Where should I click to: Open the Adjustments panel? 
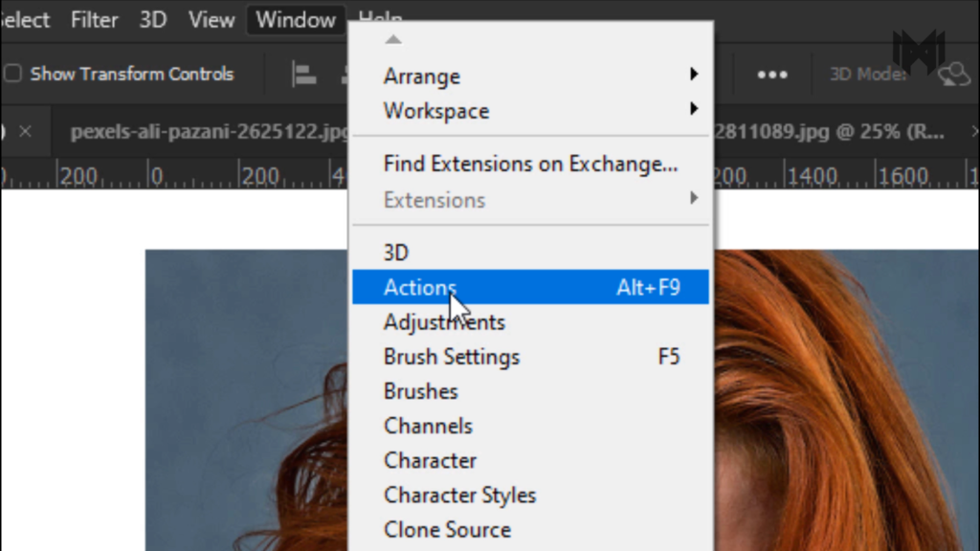(530, 322)
